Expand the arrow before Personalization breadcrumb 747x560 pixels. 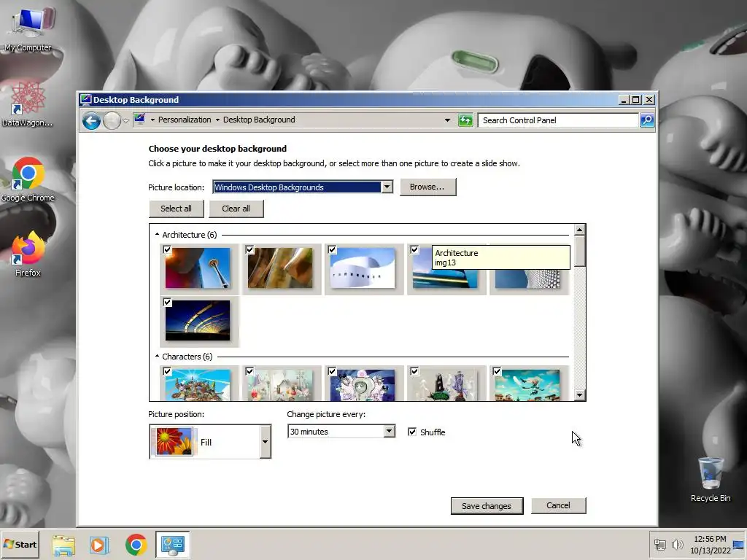[x=152, y=120]
